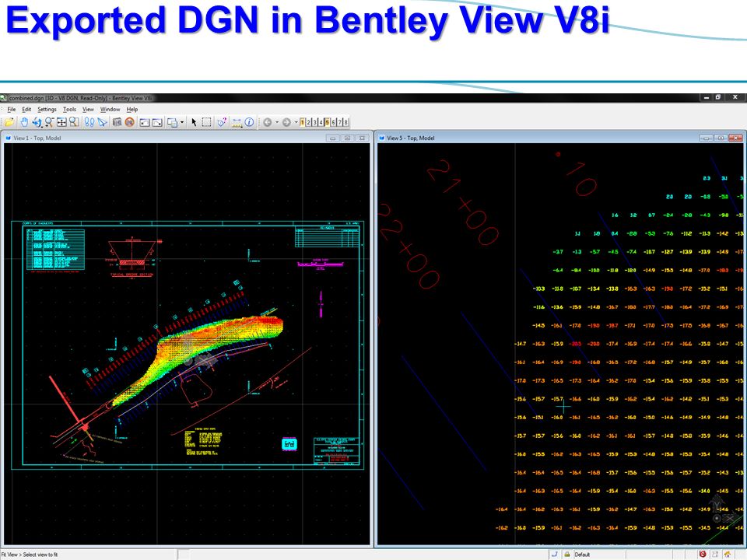Toggle view 6 on the view toggles
The image size is (747, 560).
pyautogui.click(x=334, y=122)
